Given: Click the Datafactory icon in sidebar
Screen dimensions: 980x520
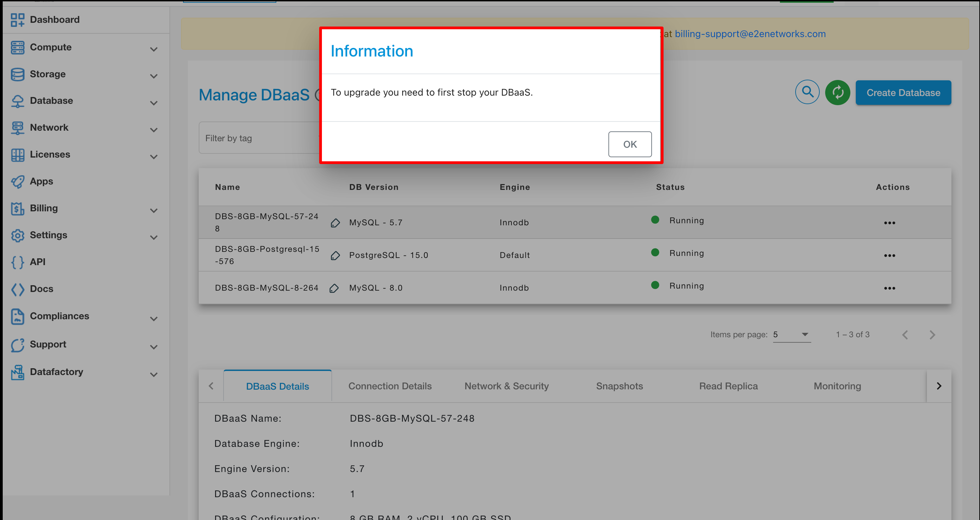Looking at the screenshot, I should click(17, 372).
